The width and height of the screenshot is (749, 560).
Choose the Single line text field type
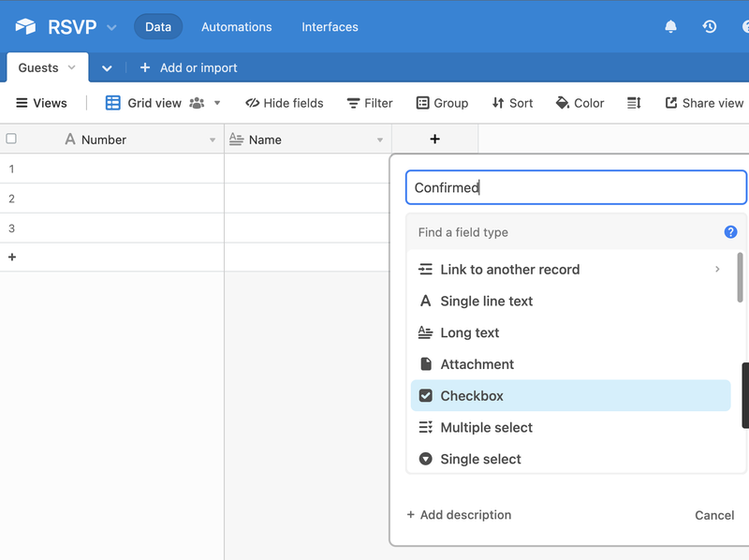pyautogui.click(x=570, y=301)
